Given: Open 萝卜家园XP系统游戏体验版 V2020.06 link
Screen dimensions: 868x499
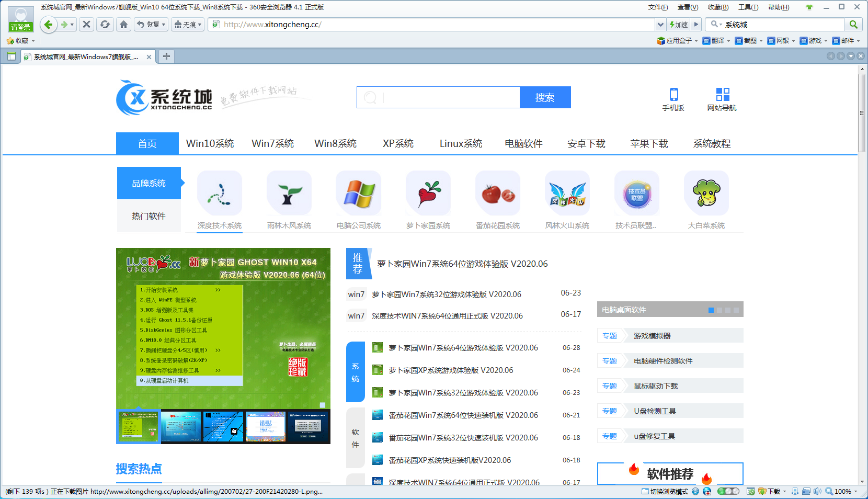Looking at the screenshot, I should tap(451, 370).
